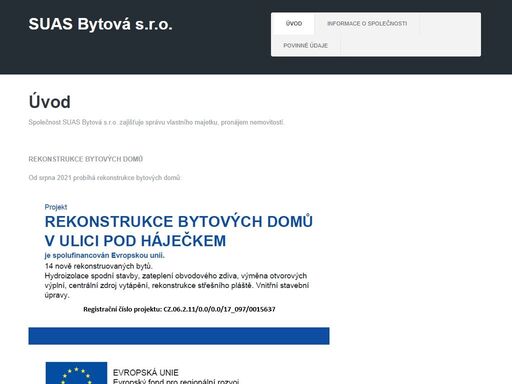Open POVINNÉ ÚDAJE menu item

click(306, 45)
